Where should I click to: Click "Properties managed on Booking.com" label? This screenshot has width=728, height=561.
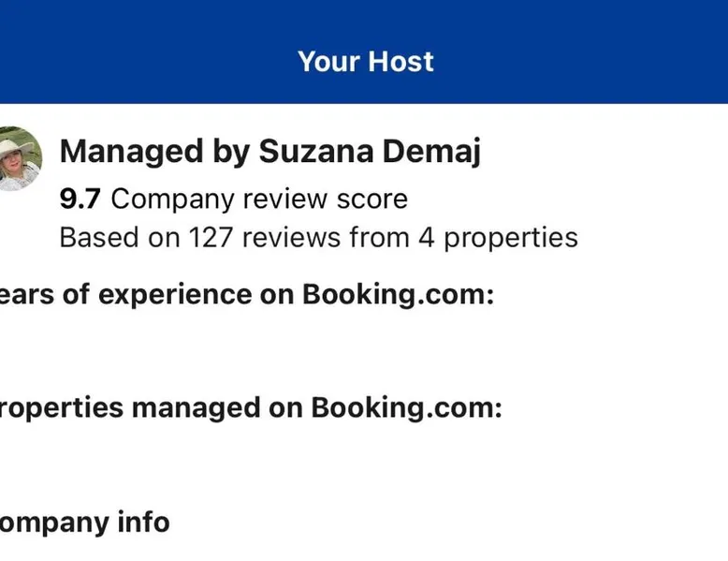250,407
